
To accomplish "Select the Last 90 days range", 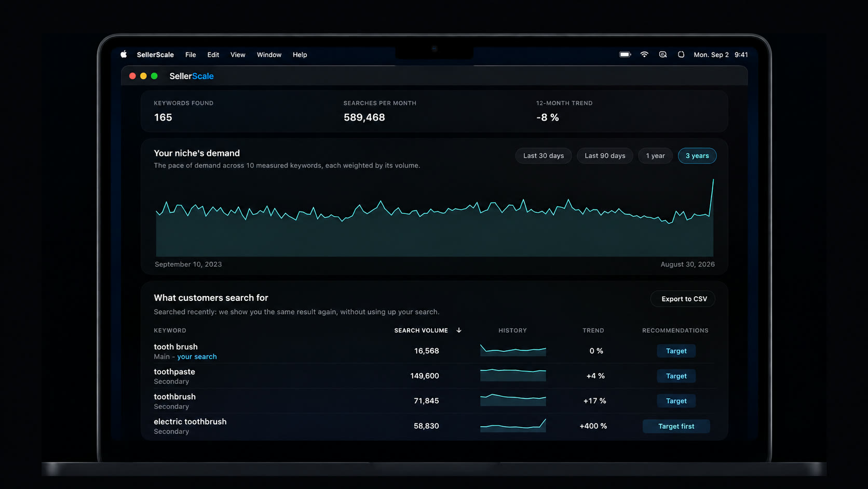I will 605,156.
